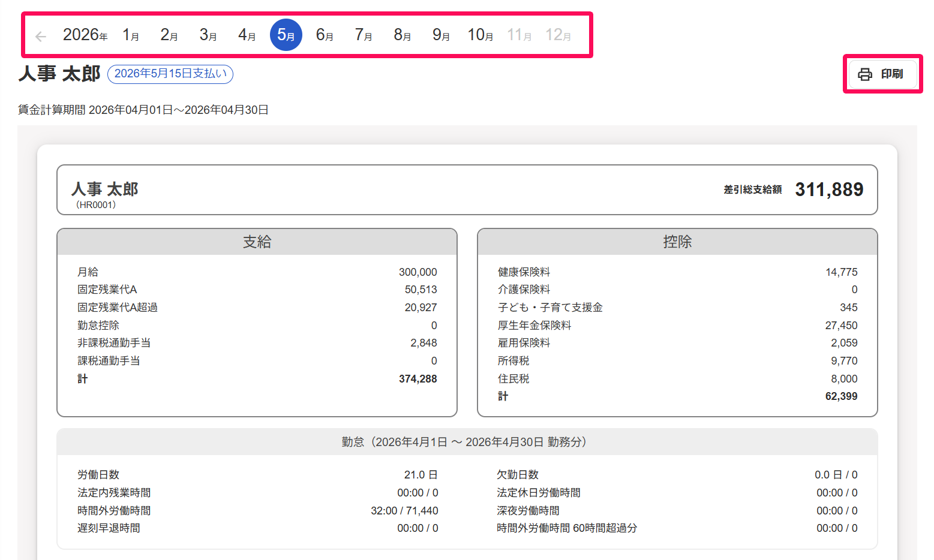Click the 固定残業代A value 50,513
Image resolution: width=934 pixels, height=560 pixels.
[x=421, y=290]
